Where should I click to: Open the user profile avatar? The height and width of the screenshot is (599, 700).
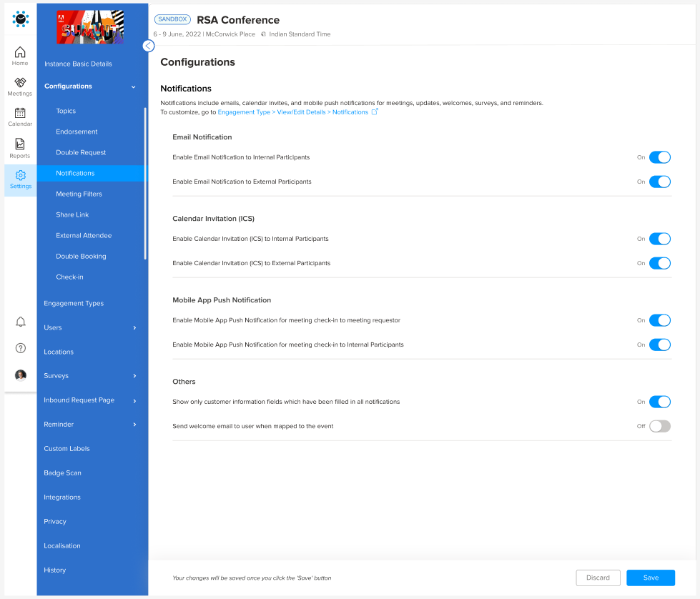point(21,375)
